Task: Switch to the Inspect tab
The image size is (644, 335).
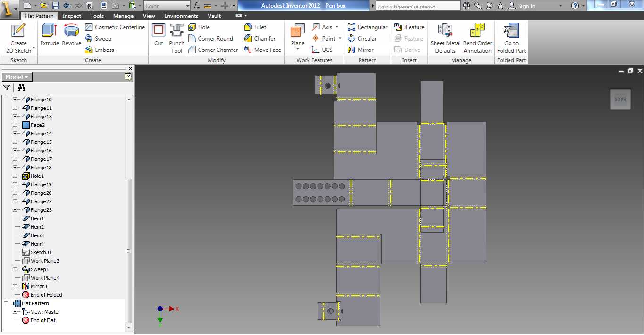Action: [x=72, y=16]
